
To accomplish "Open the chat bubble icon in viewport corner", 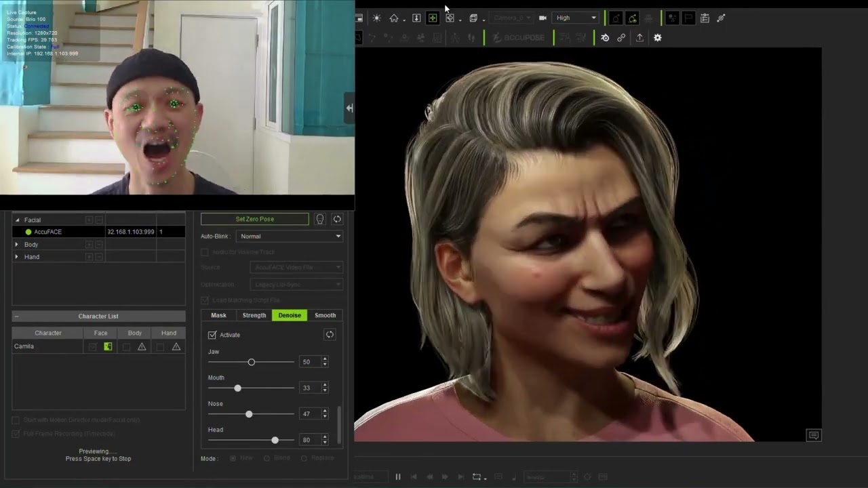I will (814, 435).
